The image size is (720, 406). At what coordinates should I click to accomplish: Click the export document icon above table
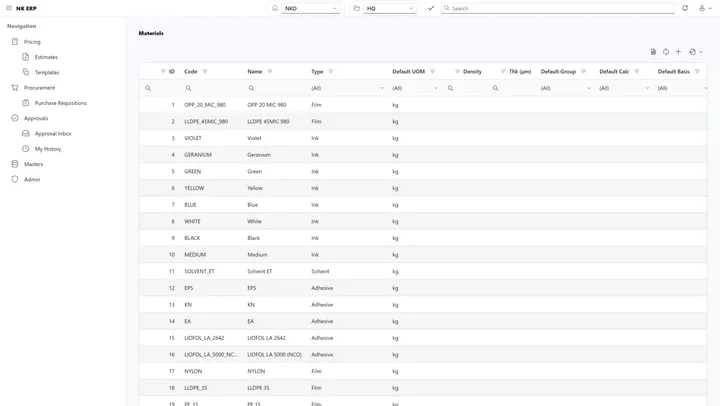tap(653, 51)
